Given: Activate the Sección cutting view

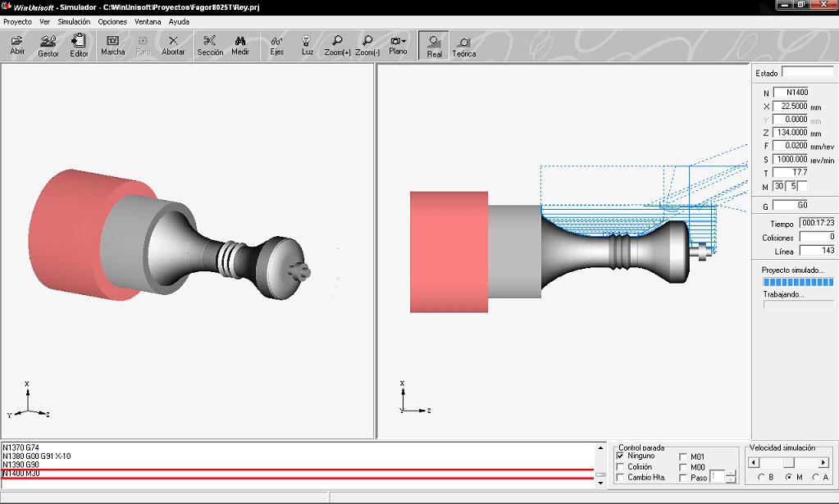Looking at the screenshot, I should [210, 45].
